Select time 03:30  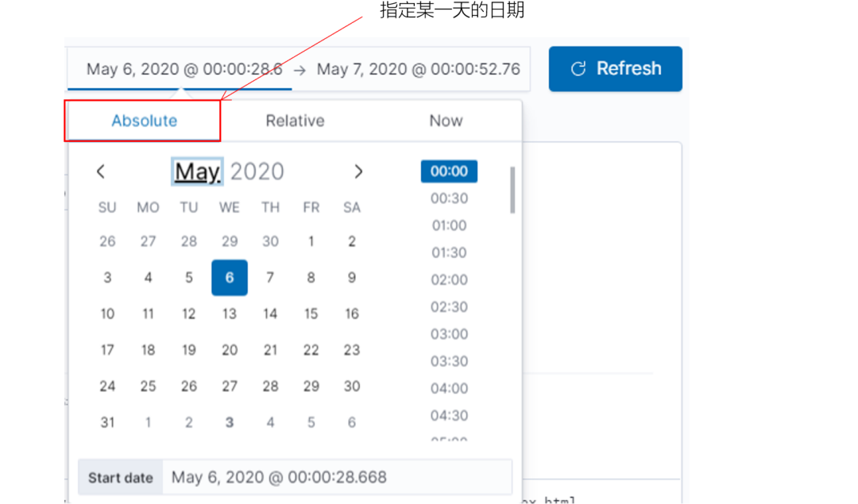(449, 361)
